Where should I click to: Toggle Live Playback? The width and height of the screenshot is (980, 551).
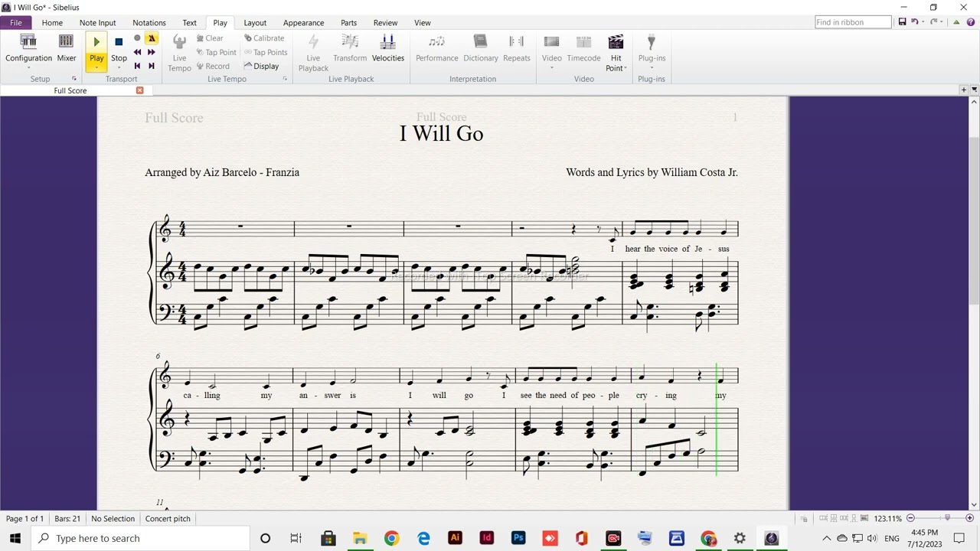(x=313, y=52)
